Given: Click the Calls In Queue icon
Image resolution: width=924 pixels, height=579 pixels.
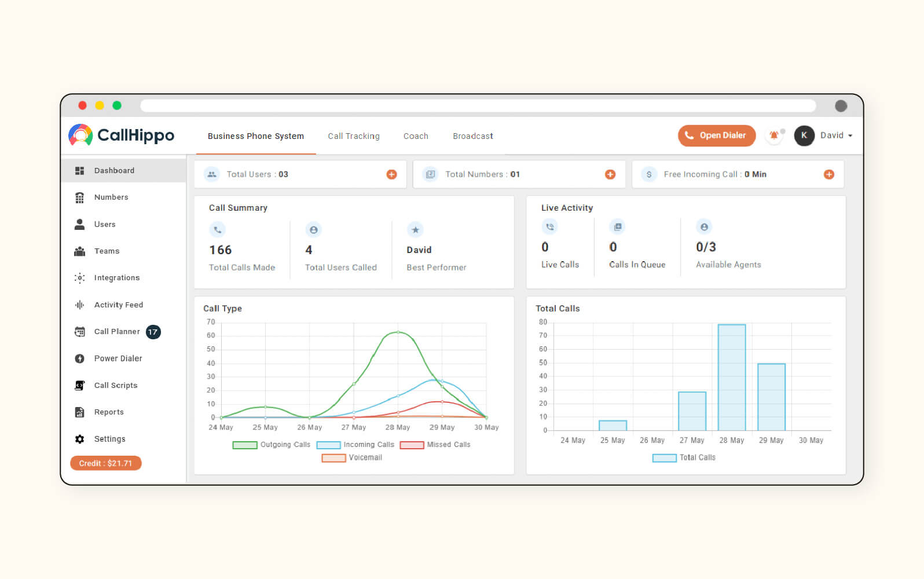Looking at the screenshot, I should tap(618, 227).
